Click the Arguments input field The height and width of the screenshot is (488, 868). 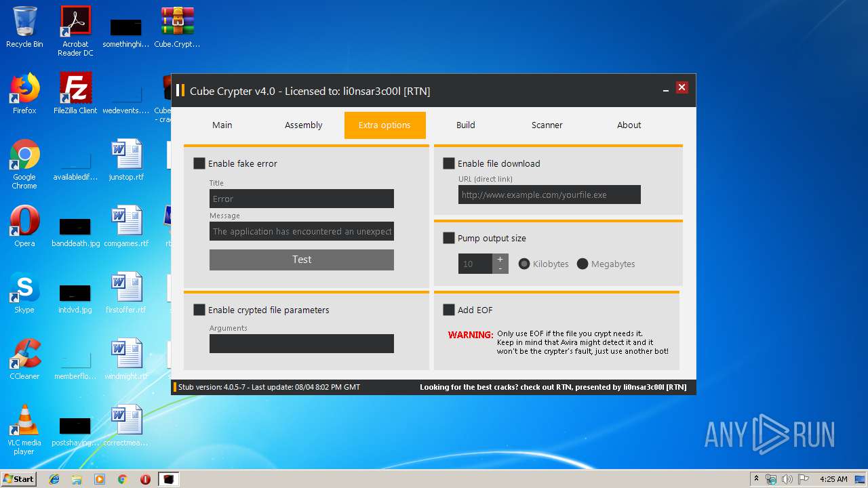(302, 344)
